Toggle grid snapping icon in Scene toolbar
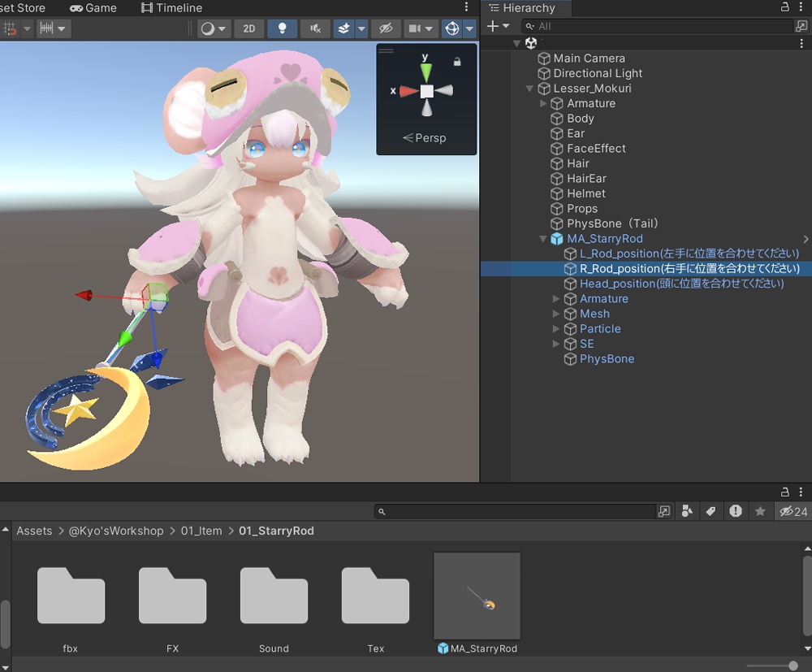Image resolution: width=812 pixels, height=672 pixels. (9, 28)
